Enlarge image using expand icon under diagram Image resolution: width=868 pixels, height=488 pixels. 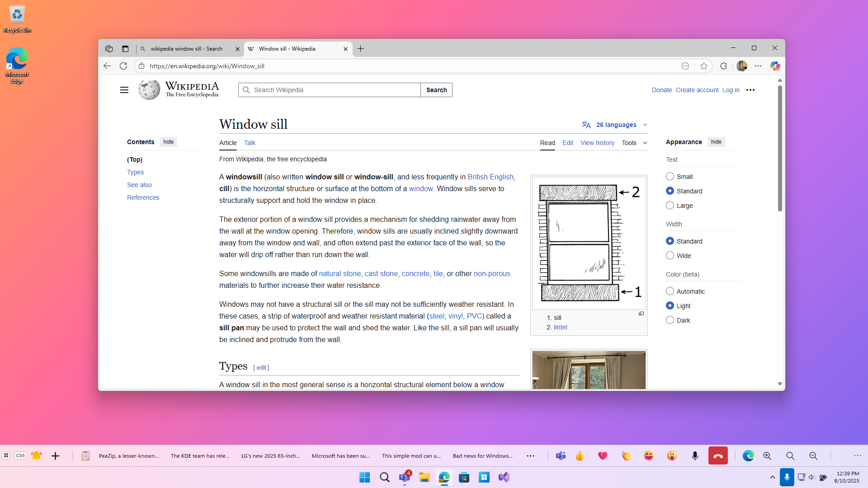click(x=641, y=314)
